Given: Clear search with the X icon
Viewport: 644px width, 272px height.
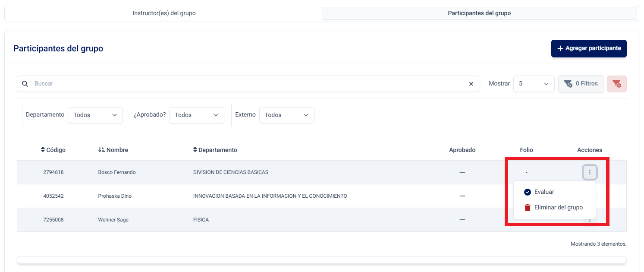Looking at the screenshot, I should click(x=471, y=84).
